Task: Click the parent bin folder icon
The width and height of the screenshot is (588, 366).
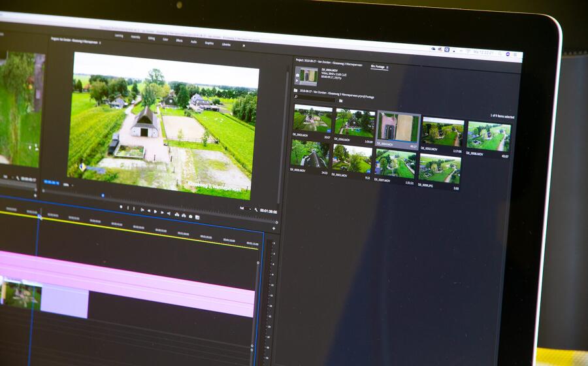Action: [x=295, y=90]
